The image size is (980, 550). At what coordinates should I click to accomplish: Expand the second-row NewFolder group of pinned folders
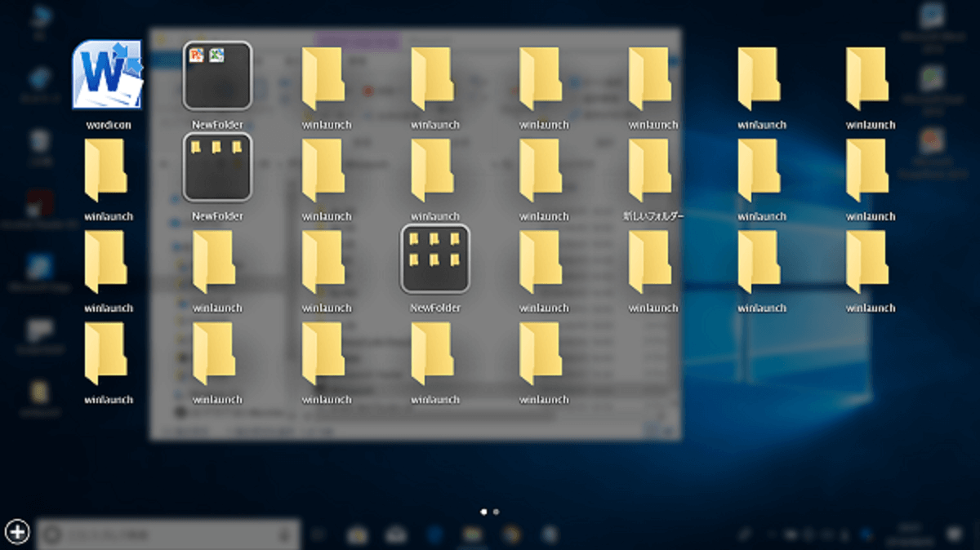[216, 167]
